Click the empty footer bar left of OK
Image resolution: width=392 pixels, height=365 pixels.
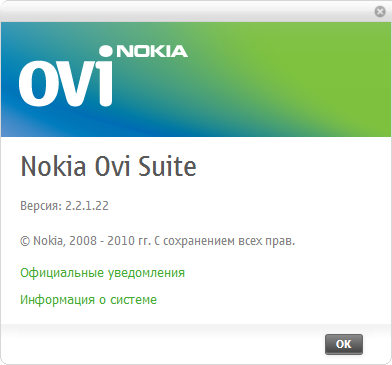[160, 344]
